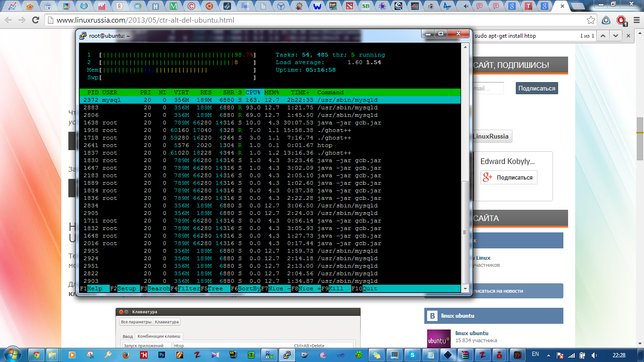Select the htop process row PID 2641
The height and width of the screenshot is (362, 644).
tap(270, 145)
